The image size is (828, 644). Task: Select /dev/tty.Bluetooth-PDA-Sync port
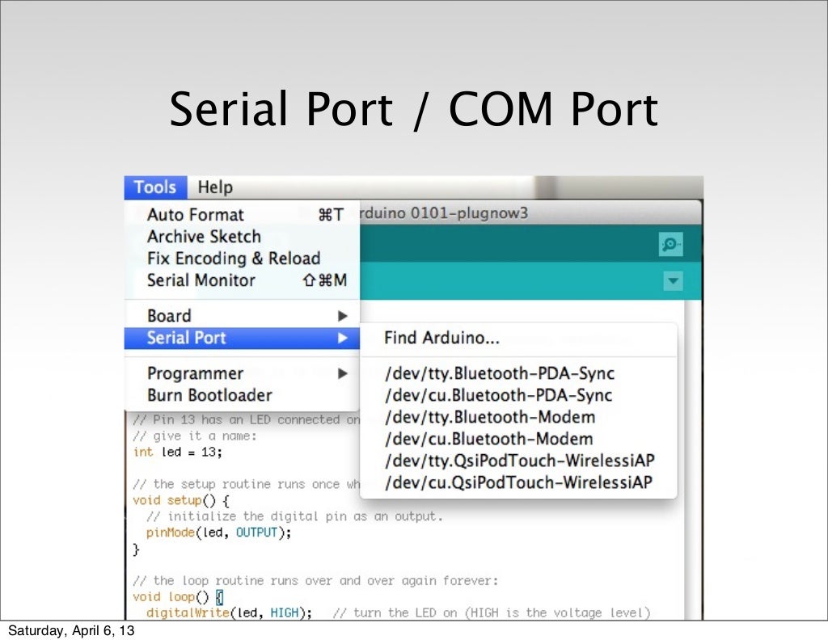pos(518,373)
